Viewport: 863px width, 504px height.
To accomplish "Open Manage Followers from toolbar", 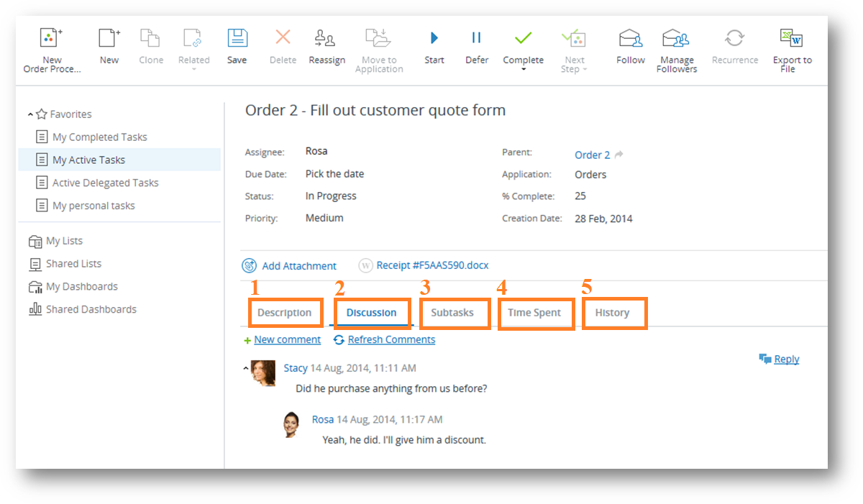I will pos(676,39).
